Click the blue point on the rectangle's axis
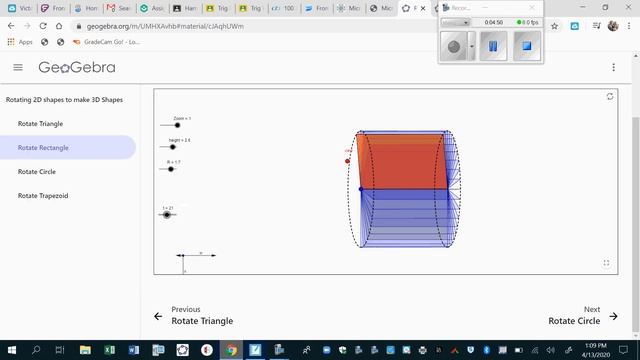 (x=360, y=189)
